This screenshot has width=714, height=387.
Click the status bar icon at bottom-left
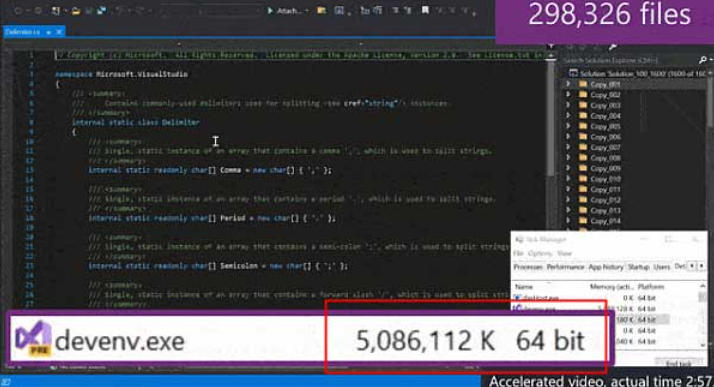pyautogui.click(x=6, y=382)
